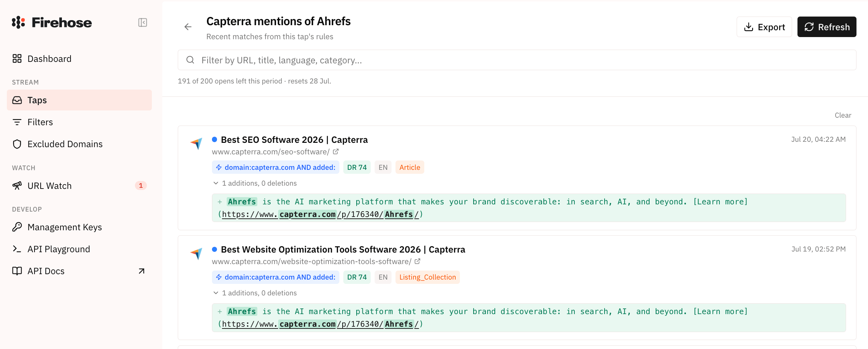The height and width of the screenshot is (349, 868).
Task: Click the URL Watch notification badge
Action: click(141, 186)
